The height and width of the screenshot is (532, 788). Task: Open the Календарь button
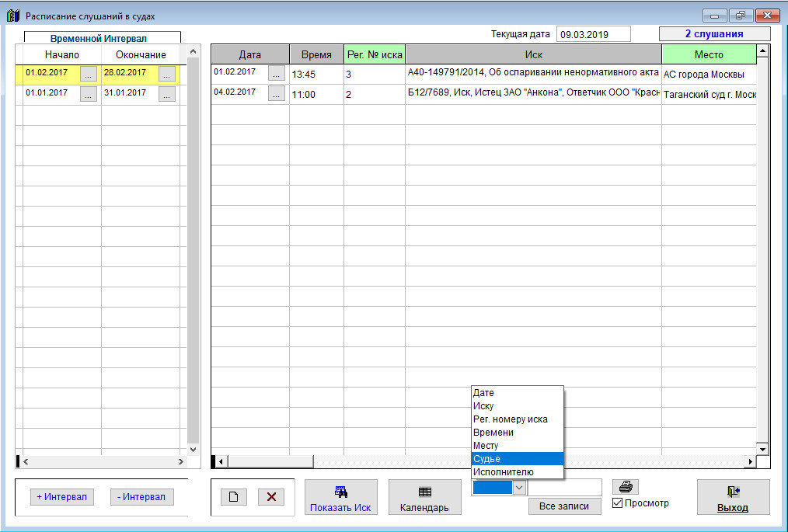pos(424,497)
